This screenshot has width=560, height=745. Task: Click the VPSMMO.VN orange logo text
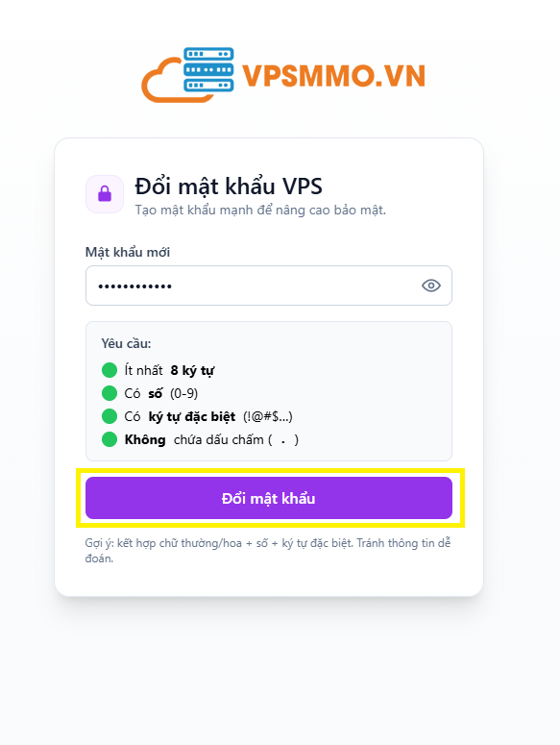(333, 76)
